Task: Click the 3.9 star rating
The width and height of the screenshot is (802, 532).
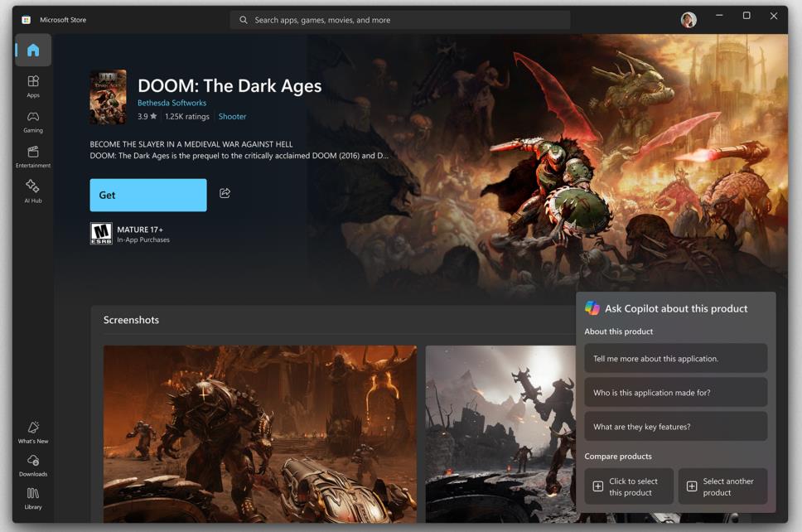Action: [x=147, y=117]
